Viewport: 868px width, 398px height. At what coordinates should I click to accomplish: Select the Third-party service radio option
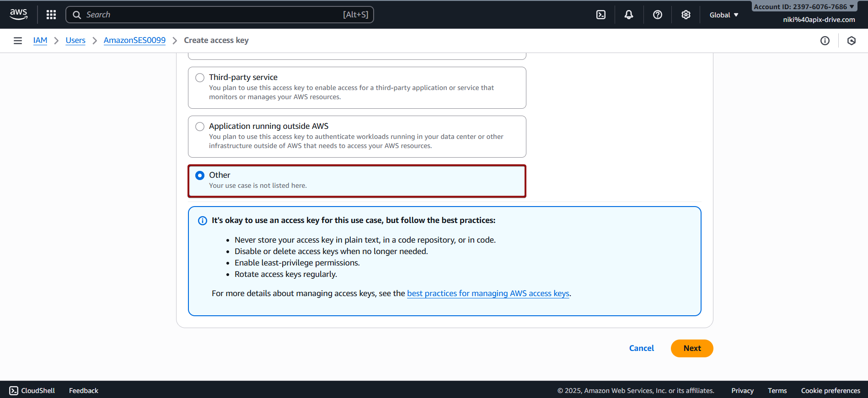[x=200, y=78]
